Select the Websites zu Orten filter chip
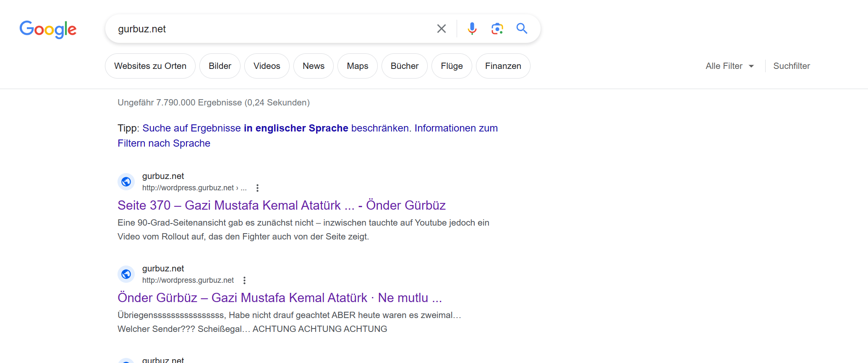This screenshot has height=363, width=868. coord(150,66)
